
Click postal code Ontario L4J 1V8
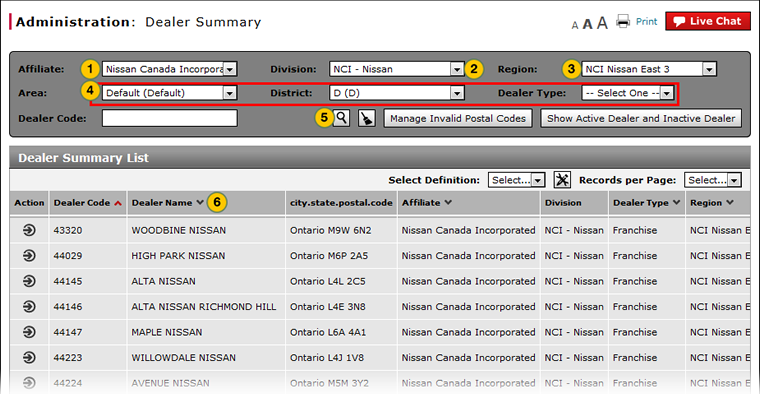pos(327,358)
